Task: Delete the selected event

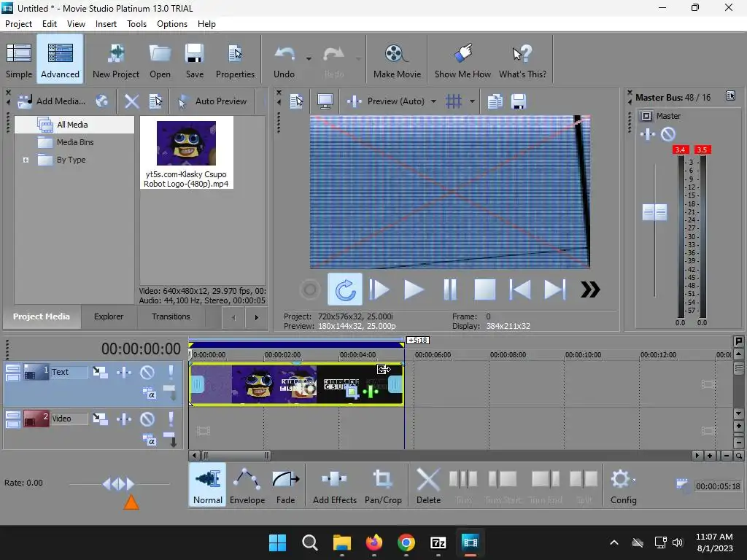Action: [x=428, y=485]
